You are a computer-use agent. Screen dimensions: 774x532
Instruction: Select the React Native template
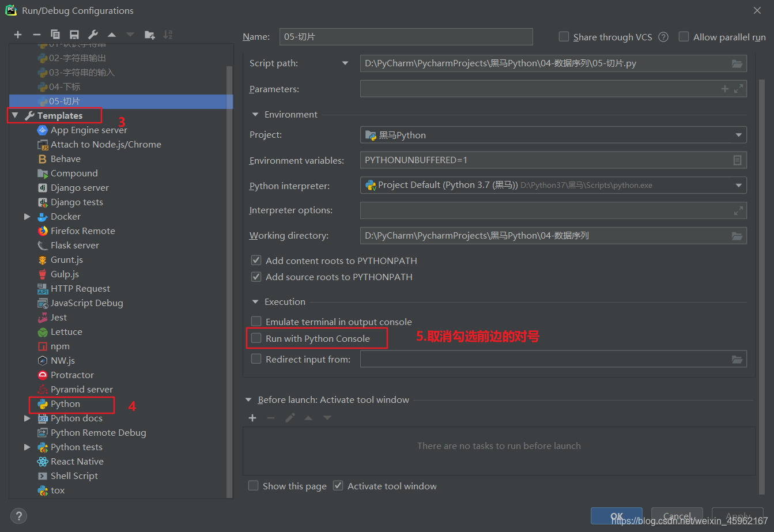pos(77,462)
